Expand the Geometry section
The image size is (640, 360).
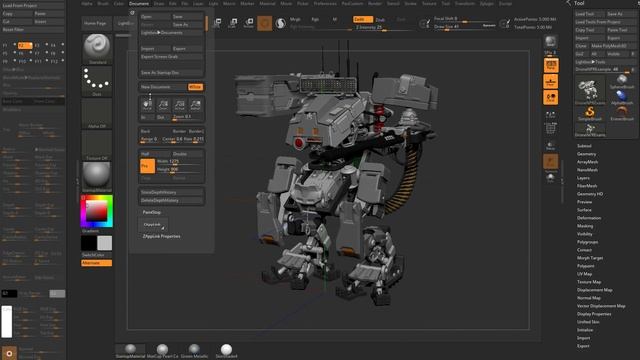click(x=587, y=154)
